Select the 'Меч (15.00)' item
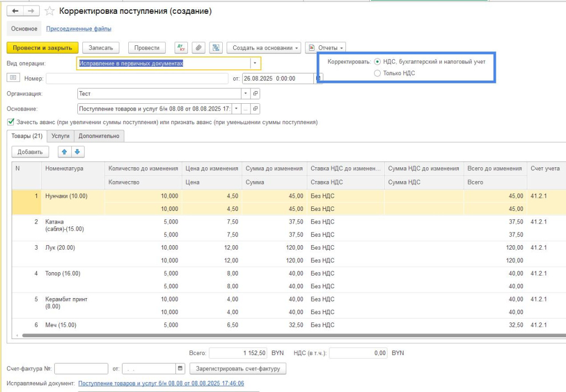 point(61,325)
